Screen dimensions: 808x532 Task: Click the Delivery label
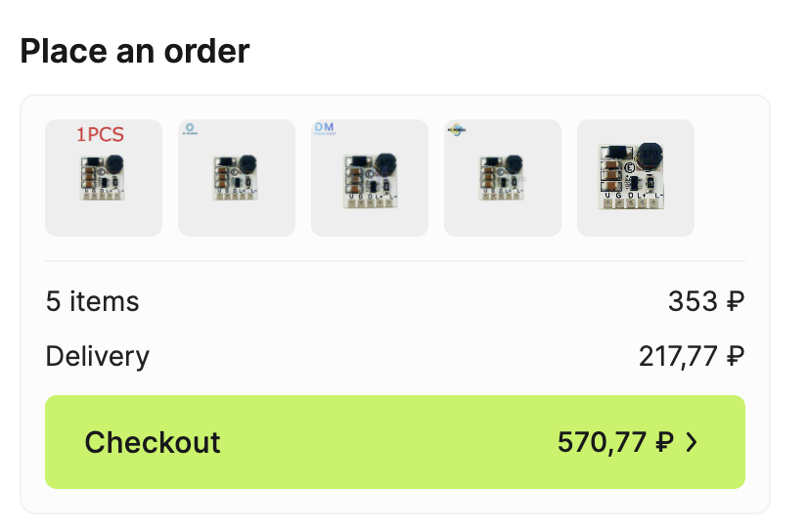(98, 356)
